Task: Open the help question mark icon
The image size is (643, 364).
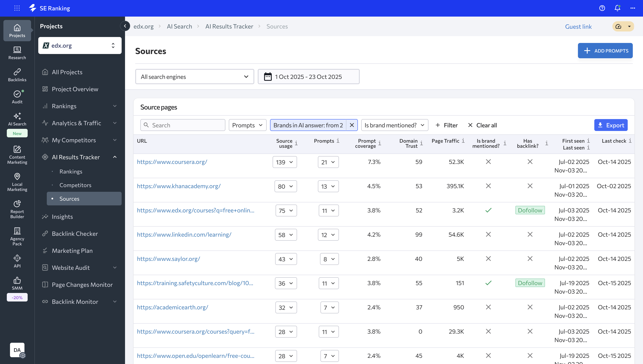Action: pos(602,8)
